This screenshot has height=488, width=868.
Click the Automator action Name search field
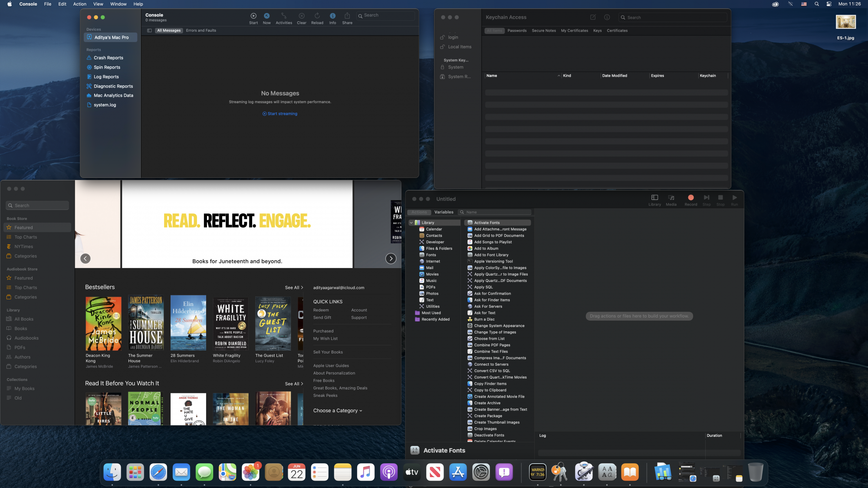(x=495, y=212)
